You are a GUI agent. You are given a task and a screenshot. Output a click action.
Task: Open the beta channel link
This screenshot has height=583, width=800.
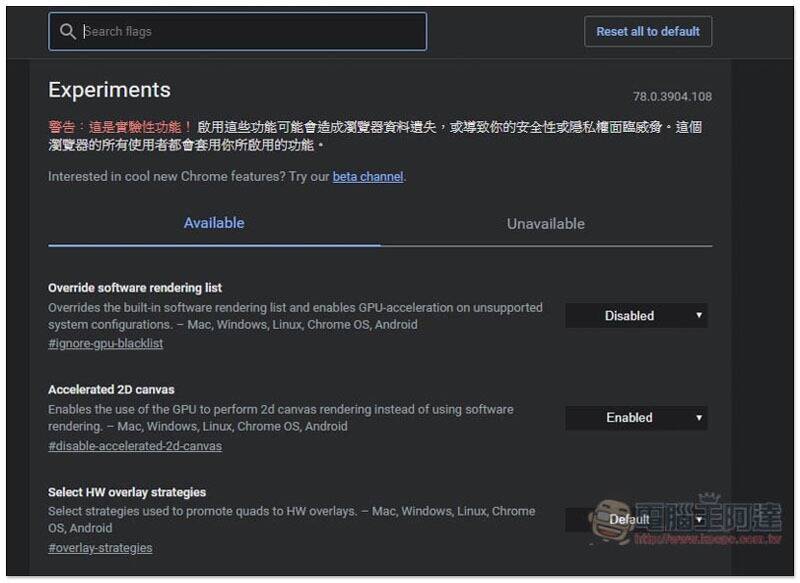[368, 176]
